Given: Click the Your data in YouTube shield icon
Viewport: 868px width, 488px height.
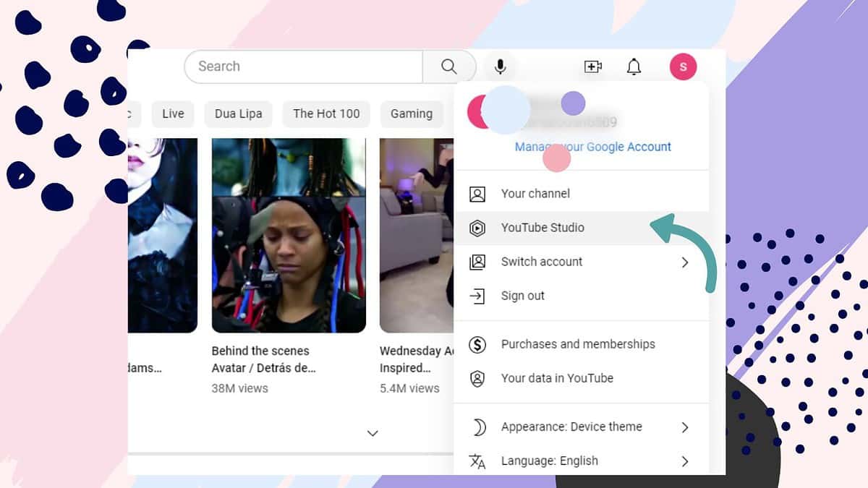Looking at the screenshot, I should 477,378.
